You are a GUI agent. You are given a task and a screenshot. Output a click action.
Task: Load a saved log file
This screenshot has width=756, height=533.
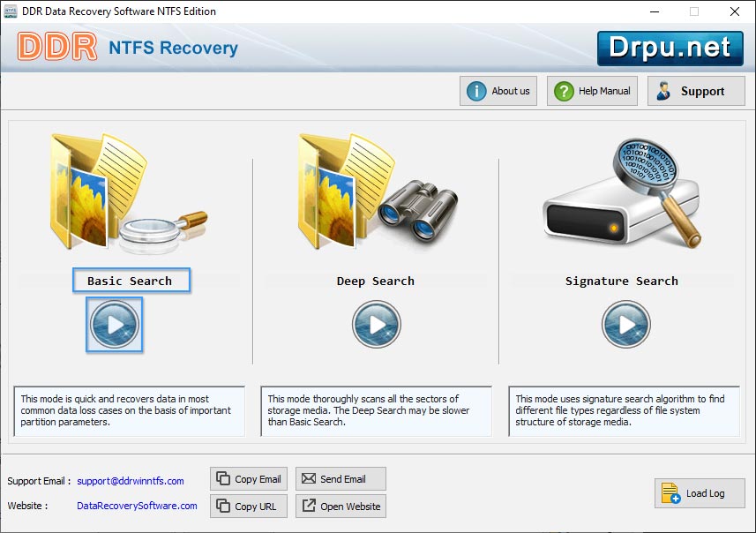(x=700, y=493)
